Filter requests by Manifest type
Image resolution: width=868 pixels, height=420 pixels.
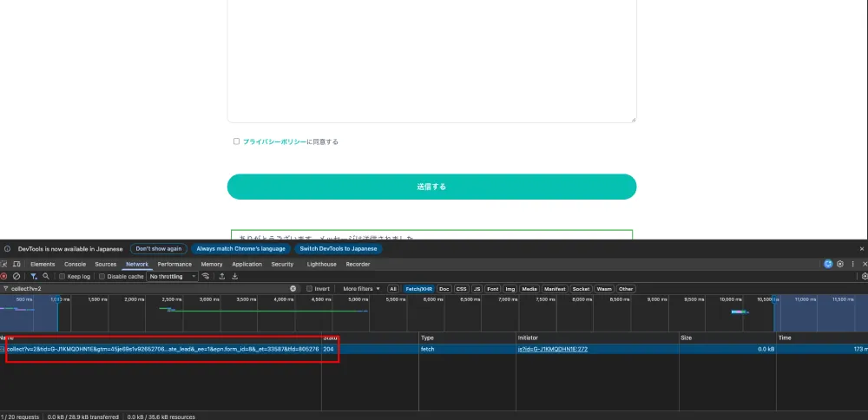tap(555, 289)
